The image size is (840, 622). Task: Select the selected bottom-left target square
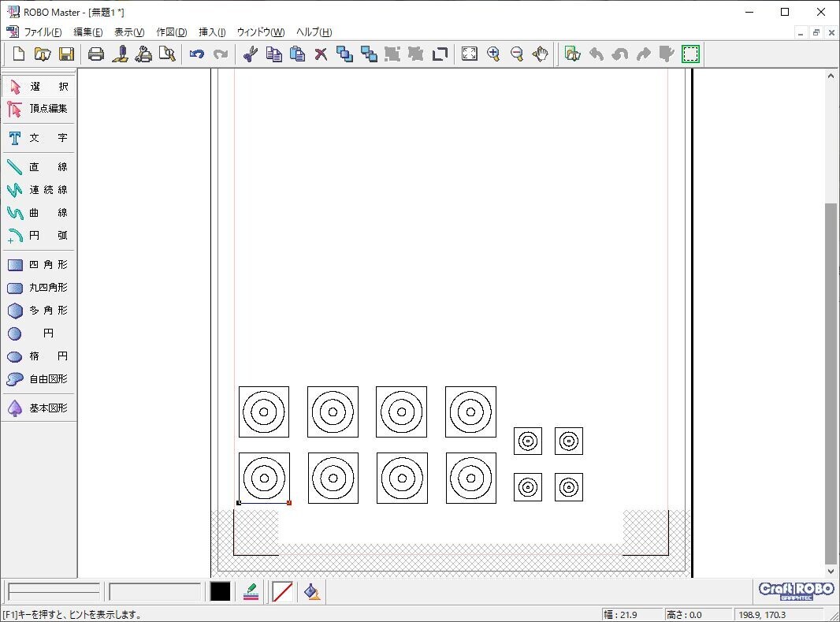(264, 478)
